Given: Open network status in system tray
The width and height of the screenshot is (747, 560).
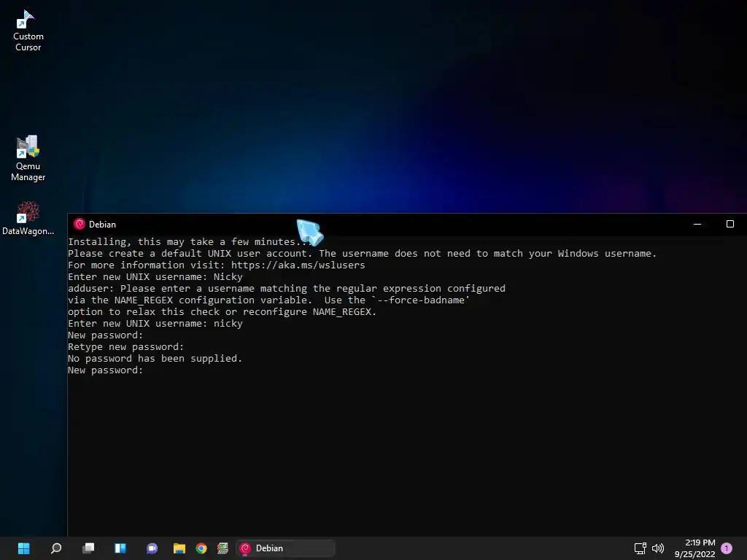Looking at the screenshot, I should pos(640,548).
